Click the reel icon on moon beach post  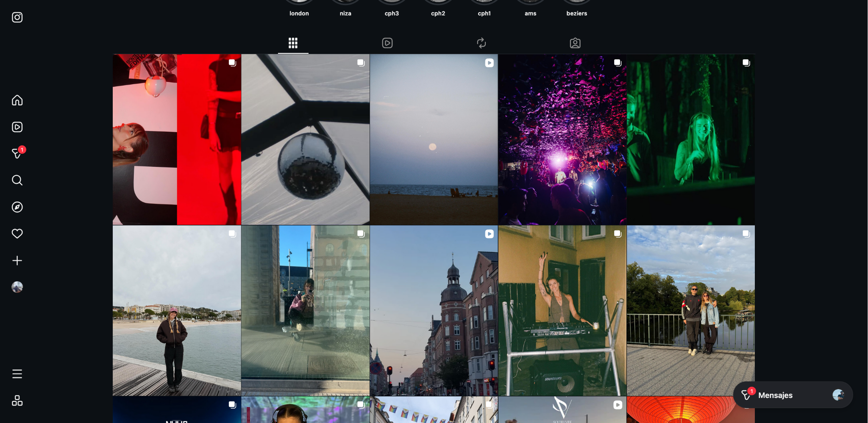[x=489, y=63]
